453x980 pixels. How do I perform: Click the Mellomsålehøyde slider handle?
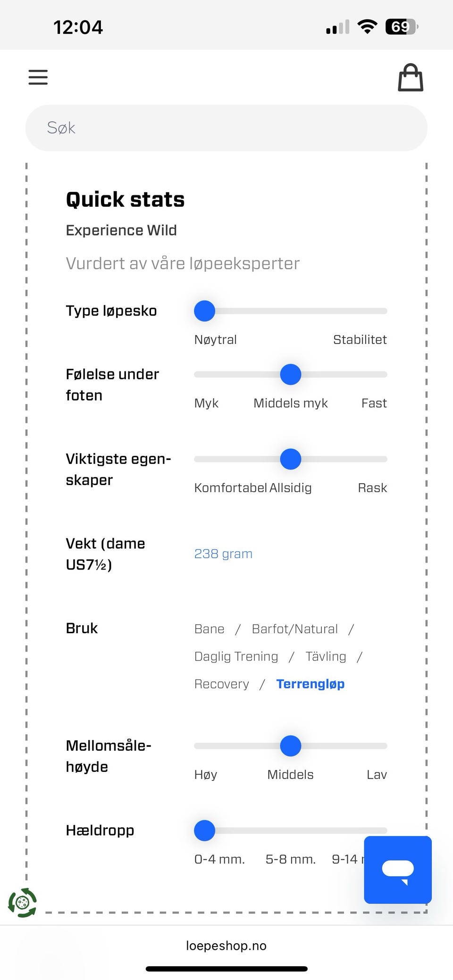(291, 746)
